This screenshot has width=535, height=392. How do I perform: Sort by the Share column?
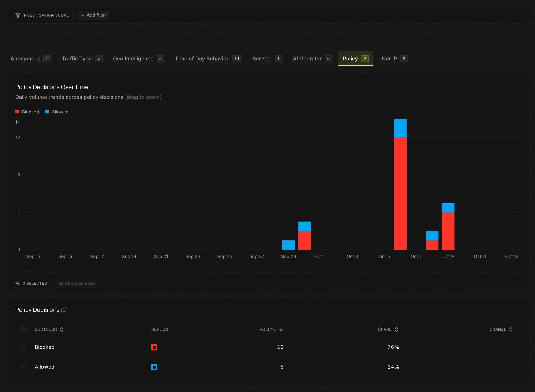click(x=388, y=329)
